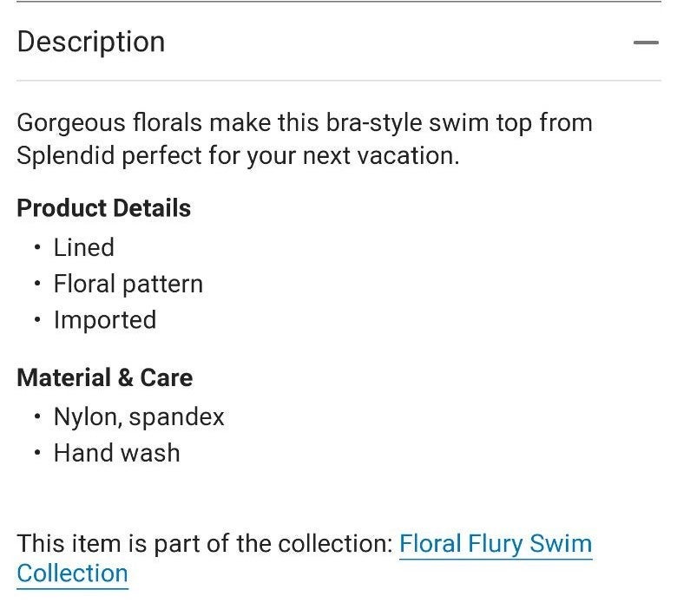
Task: Click the bullet dot beside Lined
Action: tap(37, 247)
